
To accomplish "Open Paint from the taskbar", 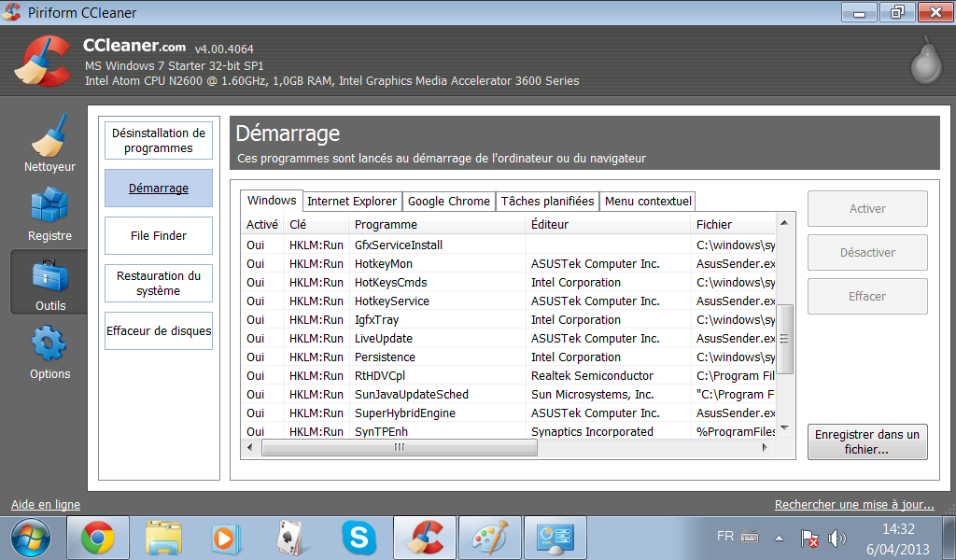I will pyautogui.click(x=490, y=538).
